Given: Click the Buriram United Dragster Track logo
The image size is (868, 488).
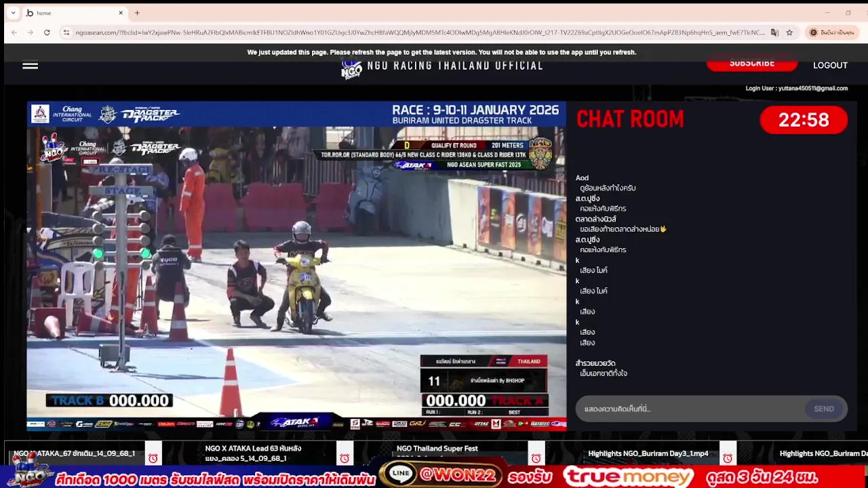Looking at the screenshot, I should (151, 114).
